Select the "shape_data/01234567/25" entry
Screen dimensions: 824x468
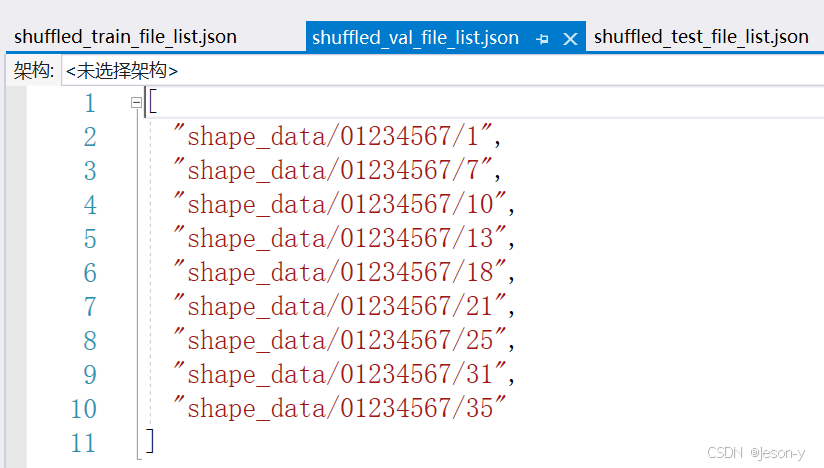tap(341, 341)
